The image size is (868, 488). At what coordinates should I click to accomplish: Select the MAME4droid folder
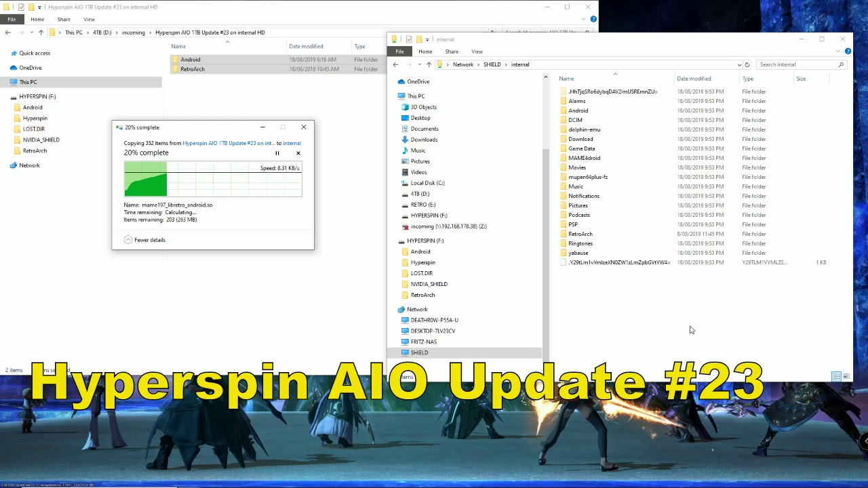[x=584, y=158]
